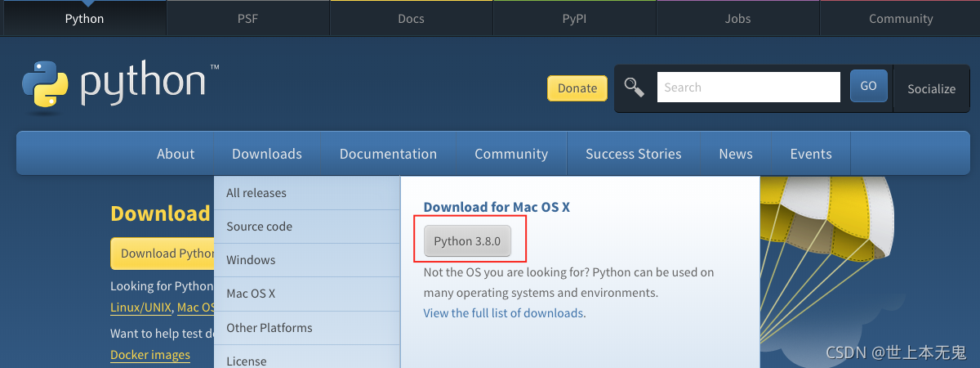The height and width of the screenshot is (368, 980).
Task: Submit search with the GO button
Action: click(868, 86)
